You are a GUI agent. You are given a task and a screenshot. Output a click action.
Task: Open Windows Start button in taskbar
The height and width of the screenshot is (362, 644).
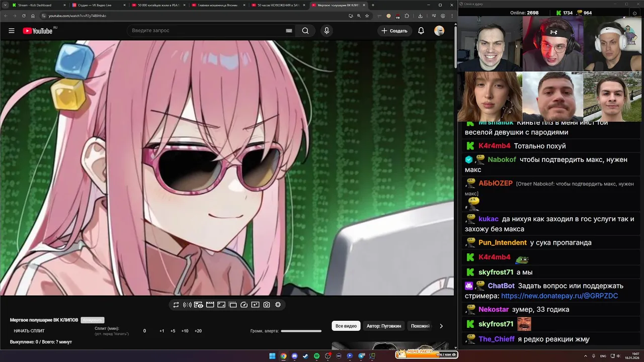(x=272, y=356)
